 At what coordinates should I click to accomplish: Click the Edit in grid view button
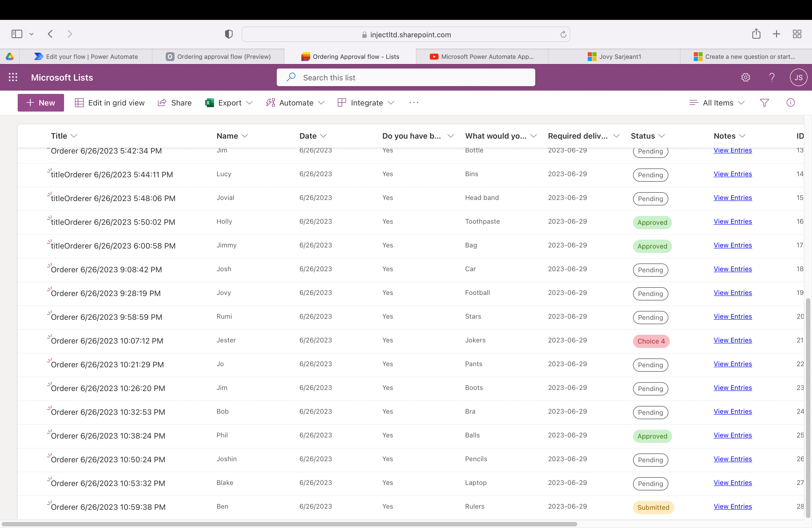110,103
